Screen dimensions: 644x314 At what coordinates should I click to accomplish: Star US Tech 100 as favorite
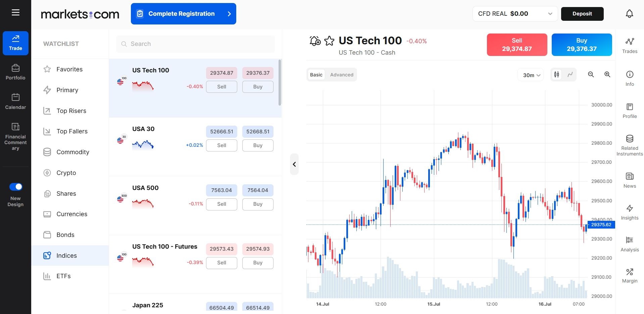coord(329,41)
